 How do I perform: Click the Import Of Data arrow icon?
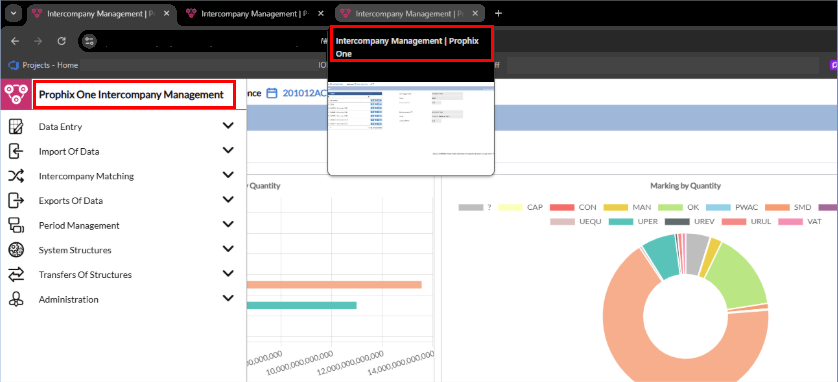(x=16, y=151)
